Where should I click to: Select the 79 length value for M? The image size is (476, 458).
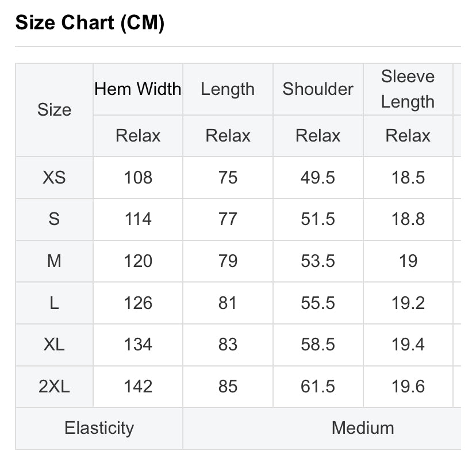[228, 261]
